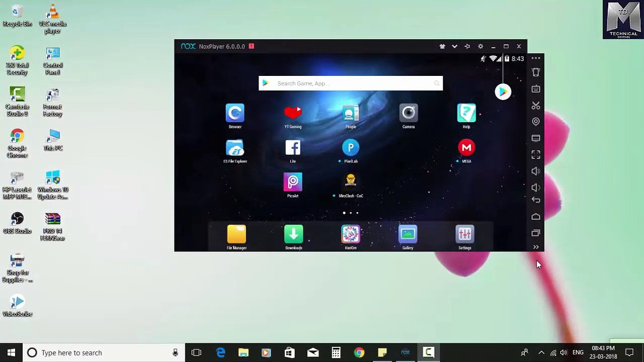644x362 pixels.
Task: Open the taskbar volume control
Action: pyautogui.click(x=564, y=352)
